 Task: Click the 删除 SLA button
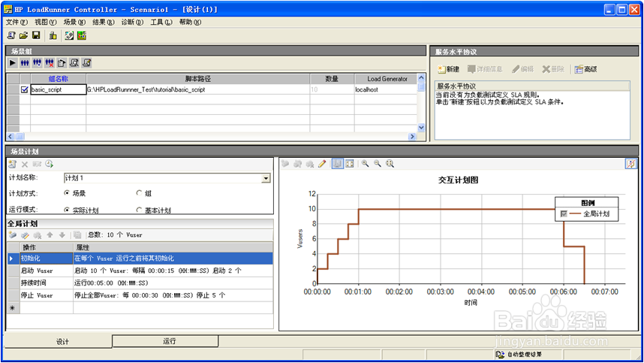coord(553,69)
